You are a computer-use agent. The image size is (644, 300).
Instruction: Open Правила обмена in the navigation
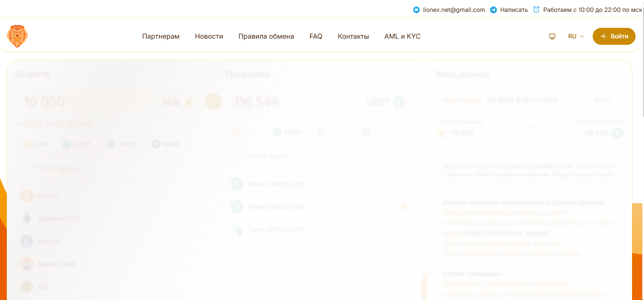[266, 36]
